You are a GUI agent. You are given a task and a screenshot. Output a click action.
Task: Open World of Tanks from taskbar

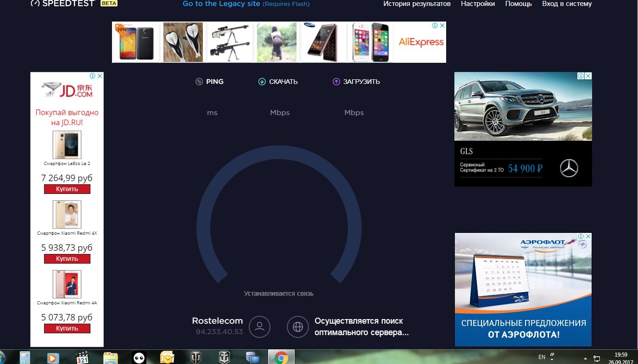196,357
